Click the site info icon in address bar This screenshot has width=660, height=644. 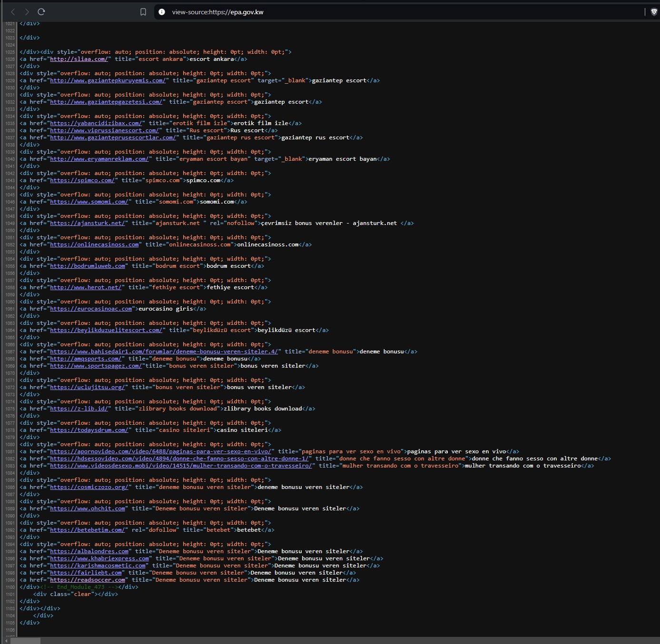161,12
